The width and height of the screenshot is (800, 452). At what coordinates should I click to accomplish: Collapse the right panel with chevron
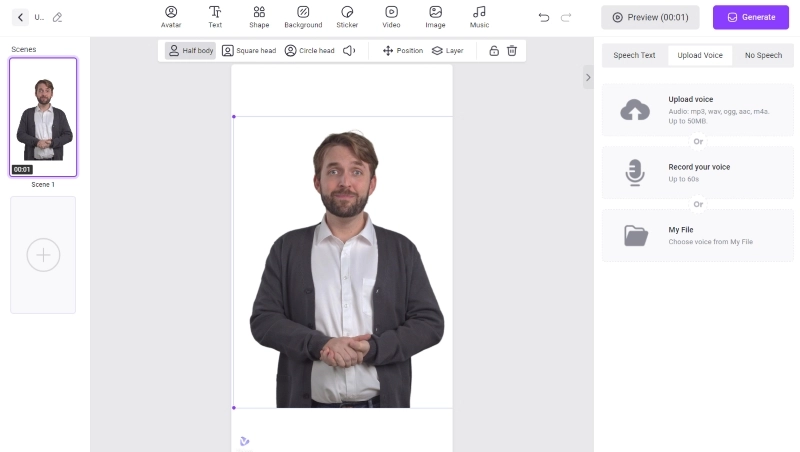pyautogui.click(x=588, y=77)
